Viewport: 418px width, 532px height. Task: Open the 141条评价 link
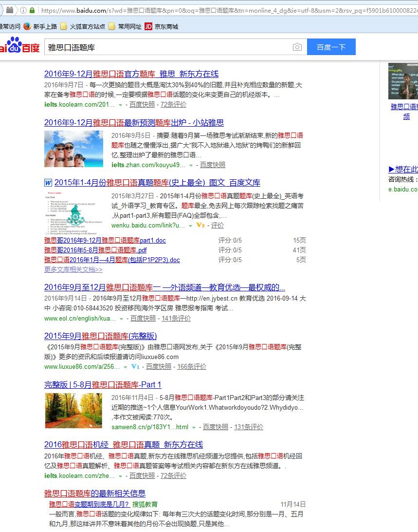[176, 318]
